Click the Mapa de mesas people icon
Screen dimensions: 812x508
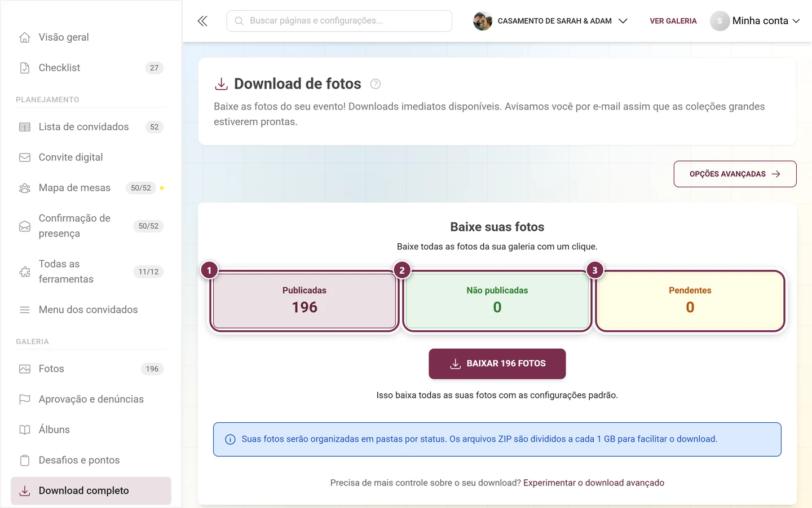25,188
